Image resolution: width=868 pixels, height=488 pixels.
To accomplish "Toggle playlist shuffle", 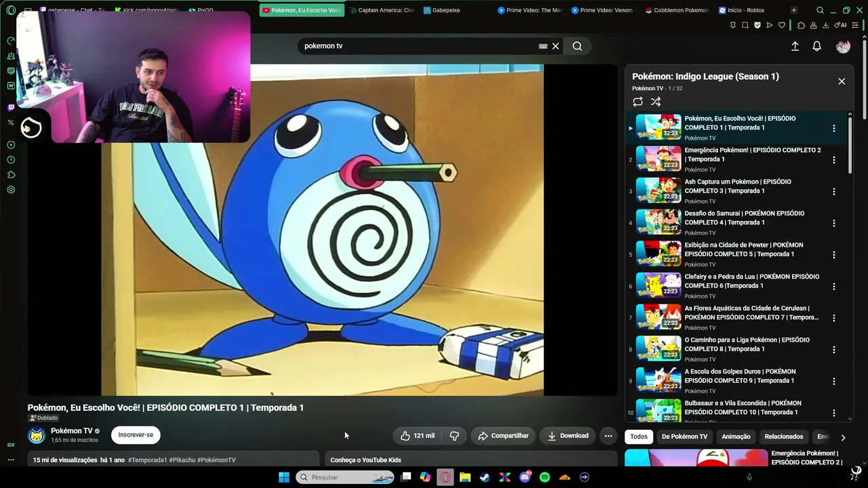I will coord(656,102).
